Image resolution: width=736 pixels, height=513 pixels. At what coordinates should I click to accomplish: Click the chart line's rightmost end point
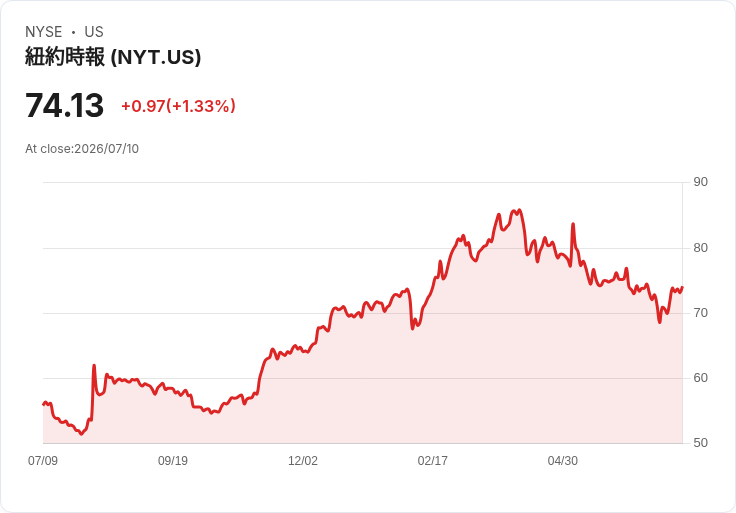(x=682, y=287)
